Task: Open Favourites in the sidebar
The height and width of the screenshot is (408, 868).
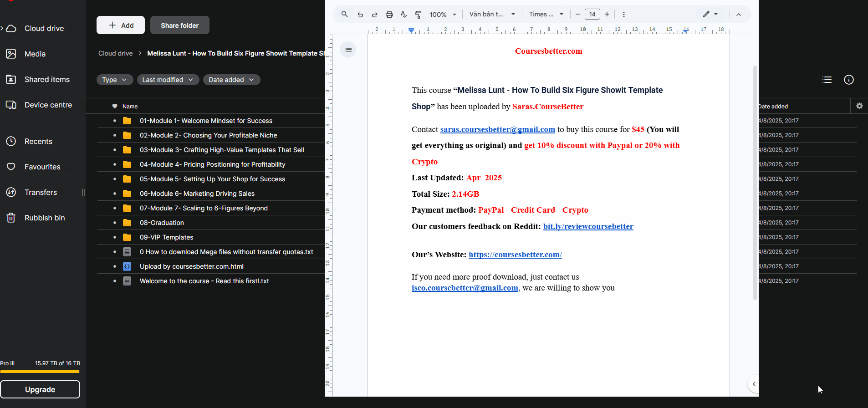Action: click(43, 167)
